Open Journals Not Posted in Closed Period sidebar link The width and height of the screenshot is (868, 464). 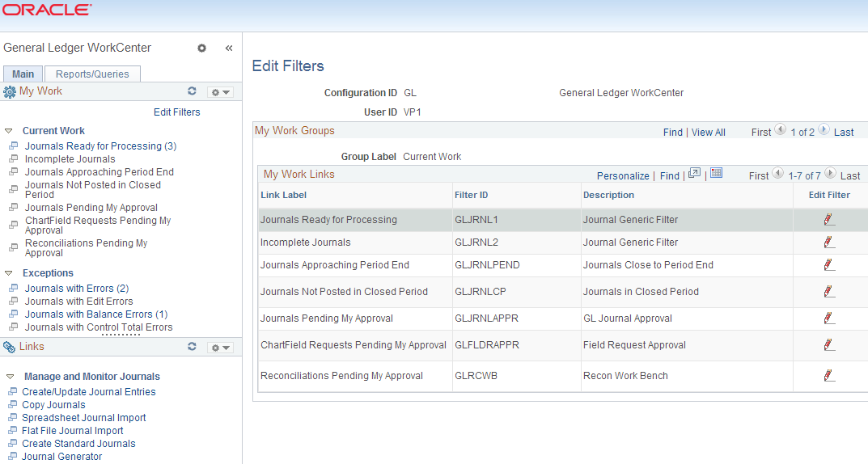tap(92, 190)
